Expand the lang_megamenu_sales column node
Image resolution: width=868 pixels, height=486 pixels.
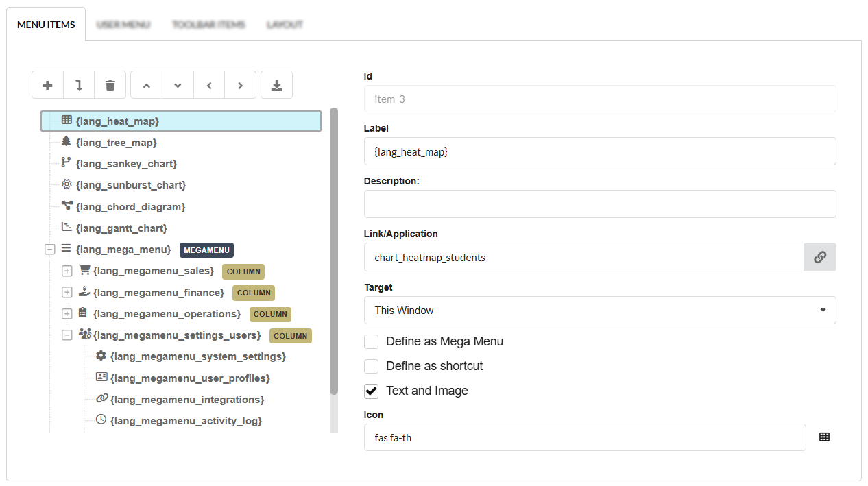click(x=67, y=271)
